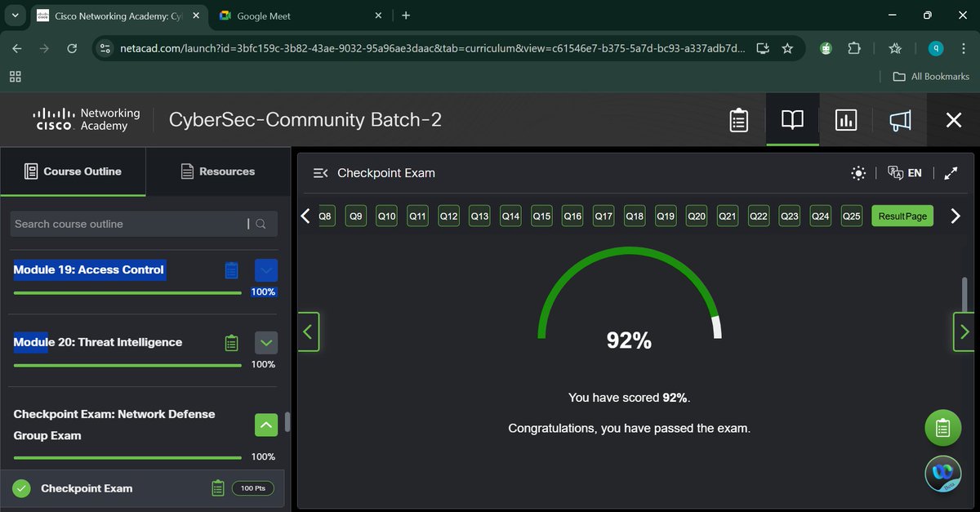Change language using the EN translate icon

[x=905, y=172]
